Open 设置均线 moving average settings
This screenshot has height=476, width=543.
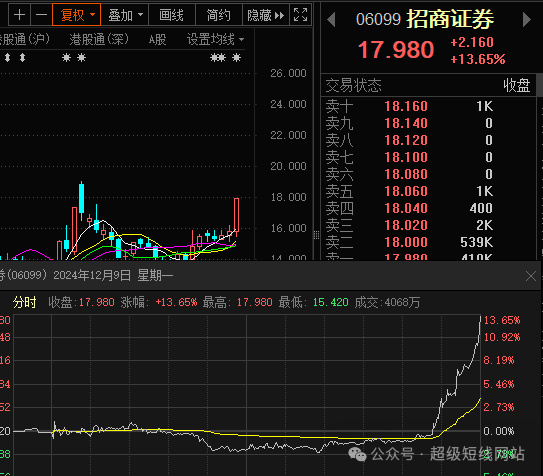[x=215, y=39]
